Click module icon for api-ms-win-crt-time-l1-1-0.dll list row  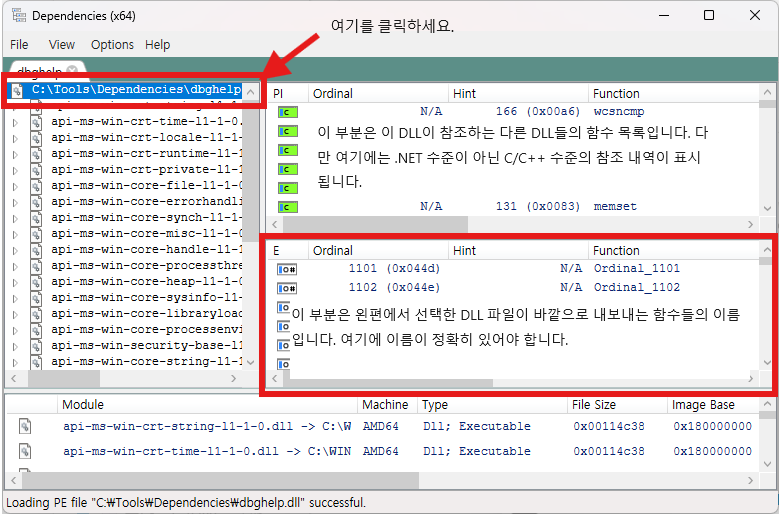(25, 451)
